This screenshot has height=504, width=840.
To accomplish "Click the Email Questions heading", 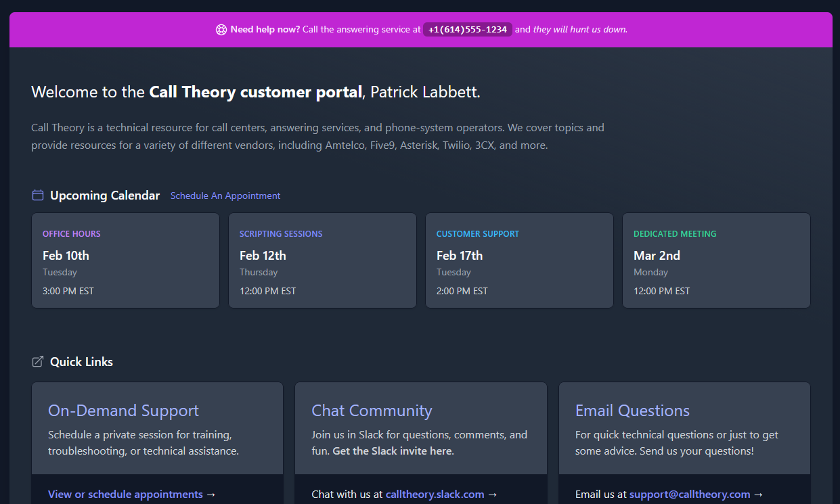I will (632, 411).
